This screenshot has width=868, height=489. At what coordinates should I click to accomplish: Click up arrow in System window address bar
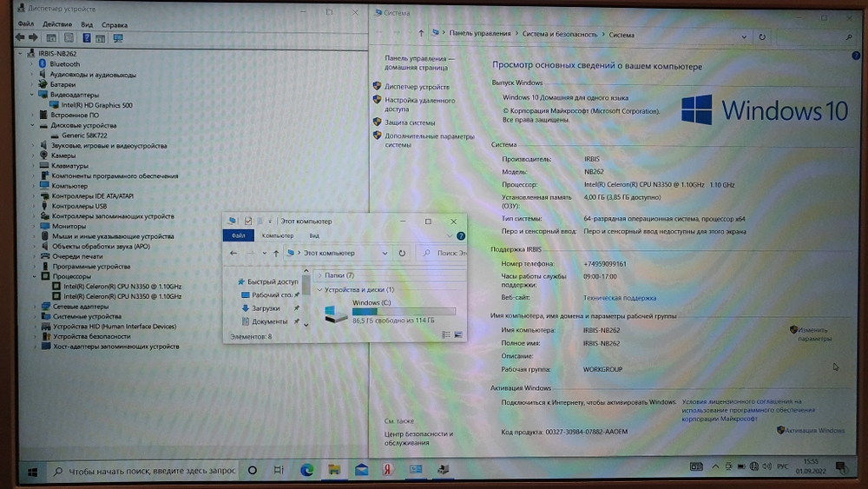tap(421, 34)
